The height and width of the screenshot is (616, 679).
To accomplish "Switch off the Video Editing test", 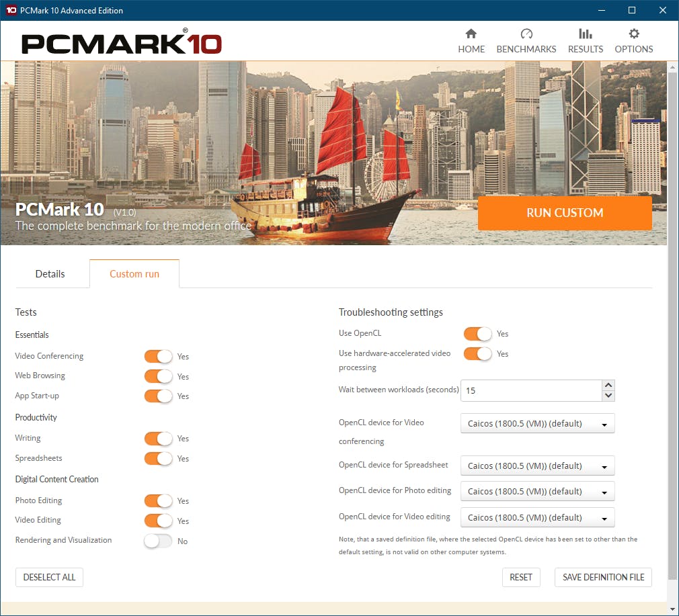I will point(159,521).
